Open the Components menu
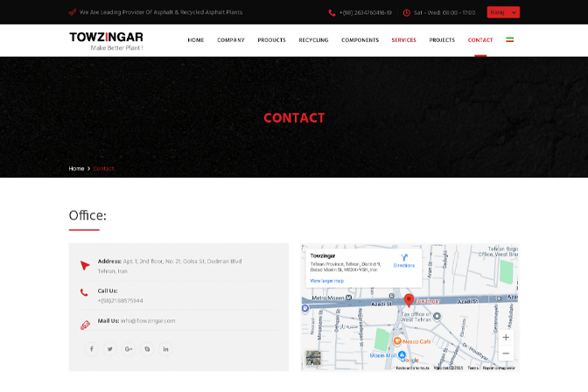Viewport: 588px width, 392px height. (x=360, y=40)
